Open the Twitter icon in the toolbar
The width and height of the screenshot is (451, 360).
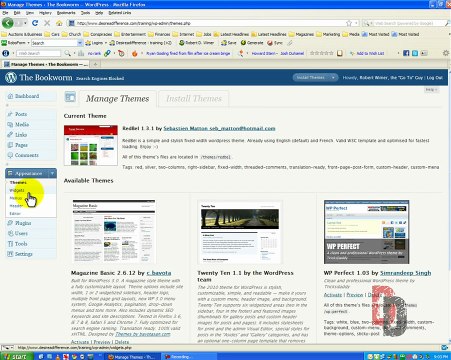415,53
